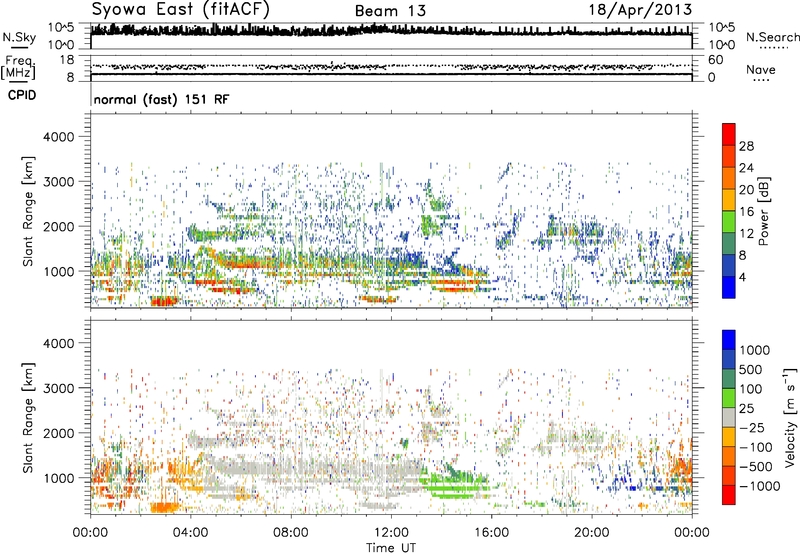Click the 08:00 time tick label

tap(290, 533)
